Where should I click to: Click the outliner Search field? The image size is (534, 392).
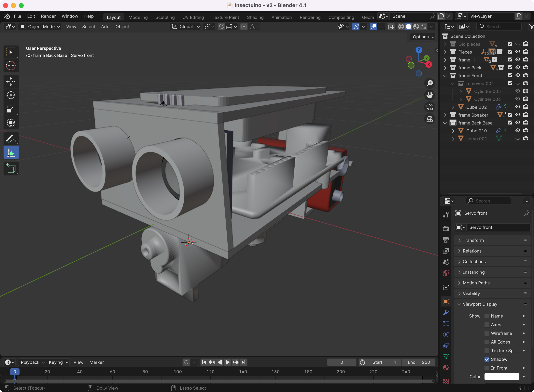[x=499, y=27]
